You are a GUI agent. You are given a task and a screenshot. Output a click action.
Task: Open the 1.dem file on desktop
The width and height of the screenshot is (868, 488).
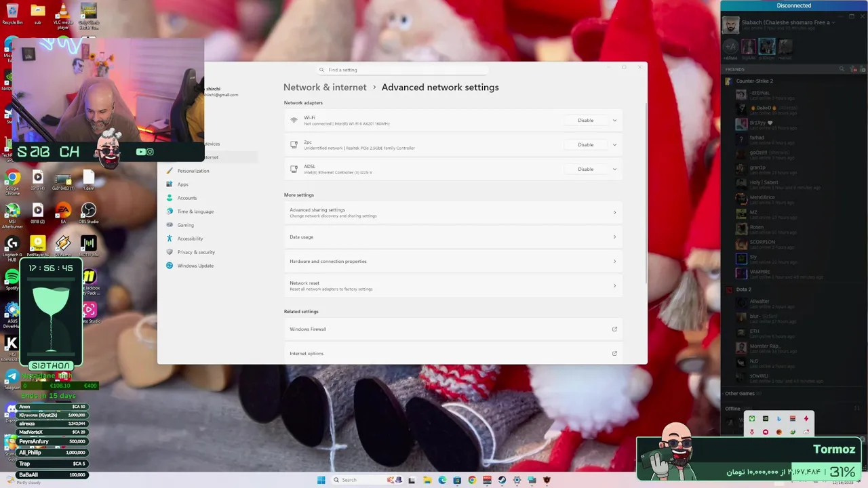tap(88, 180)
